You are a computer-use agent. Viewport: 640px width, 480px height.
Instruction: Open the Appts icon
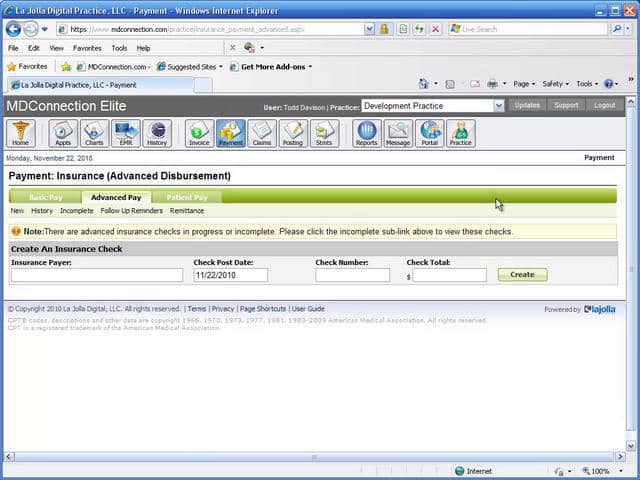pyautogui.click(x=63, y=133)
